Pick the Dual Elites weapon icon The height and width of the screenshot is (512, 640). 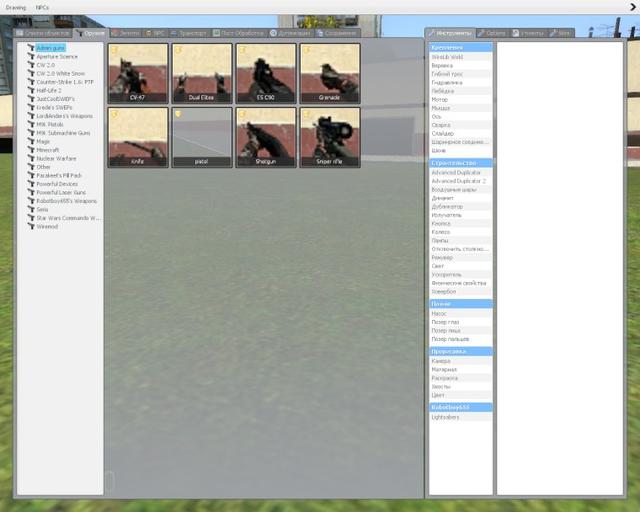click(x=202, y=73)
